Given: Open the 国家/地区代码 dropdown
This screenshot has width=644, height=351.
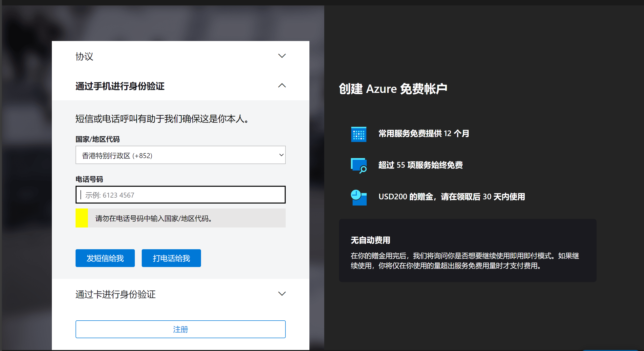Looking at the screenshot, I should [x=181, y=155].
